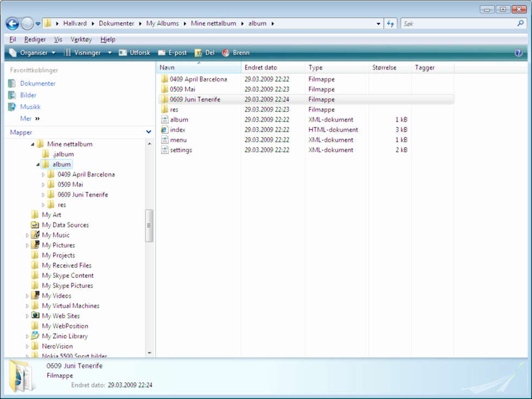Open Bilder favorite link
532x399 pixels.
pyautogui.click(x=28, y=96)
